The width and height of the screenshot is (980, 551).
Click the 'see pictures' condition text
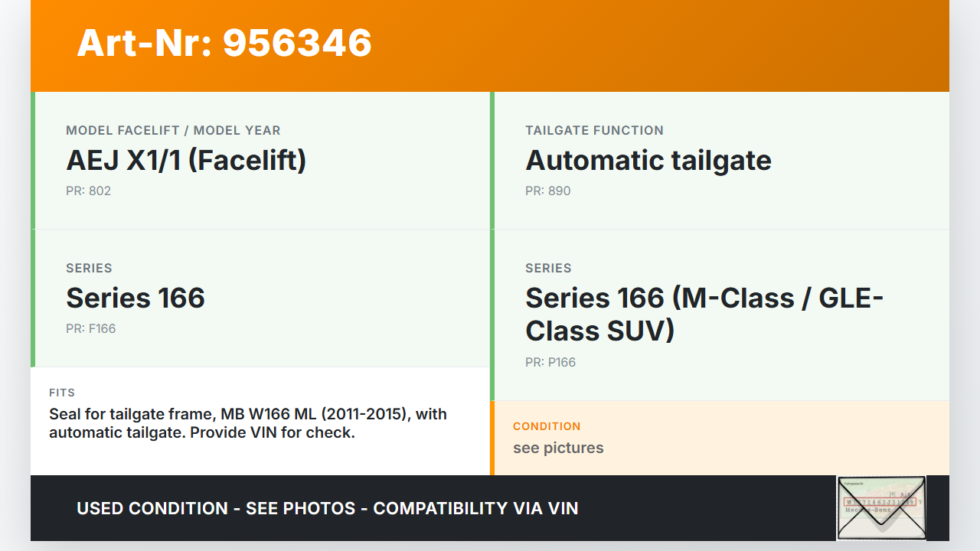coord(558,448)
